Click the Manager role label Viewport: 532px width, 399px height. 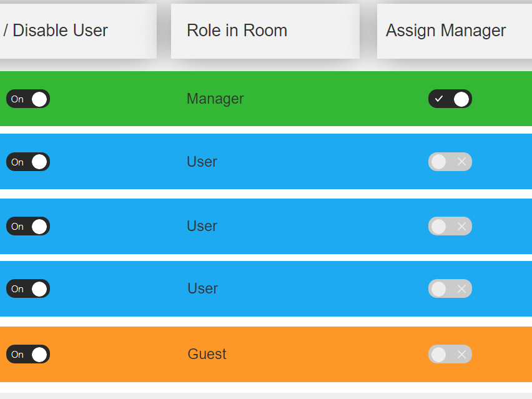click(215, 99)
